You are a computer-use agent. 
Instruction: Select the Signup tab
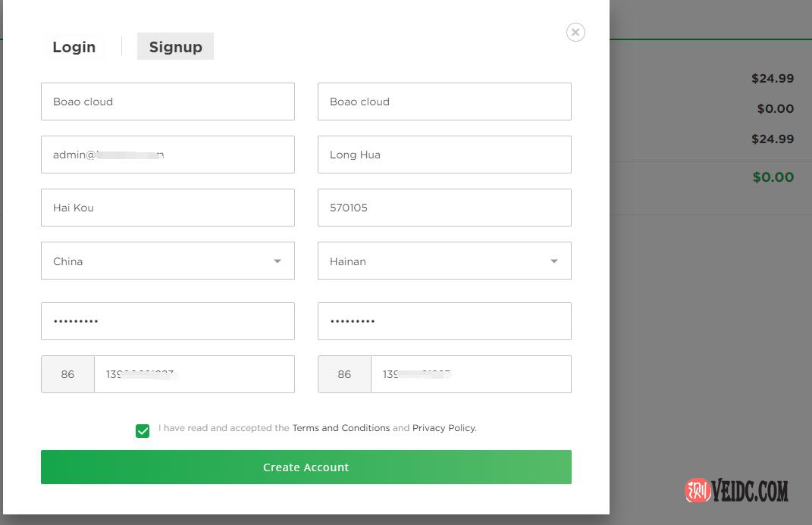click(175, 47)
